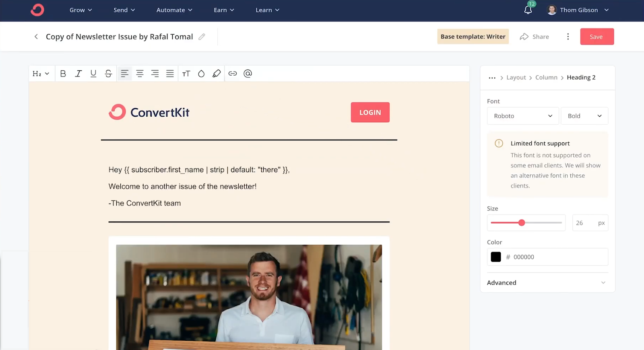
Task: Toggle bold formatting
Action: (63, 74)
